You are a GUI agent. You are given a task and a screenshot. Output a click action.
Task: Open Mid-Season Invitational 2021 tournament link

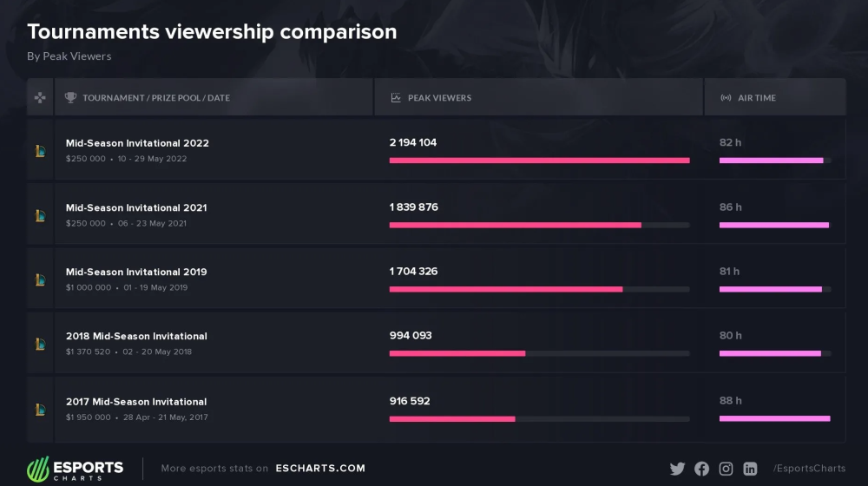pyautogui.click(x=136, y=207)
